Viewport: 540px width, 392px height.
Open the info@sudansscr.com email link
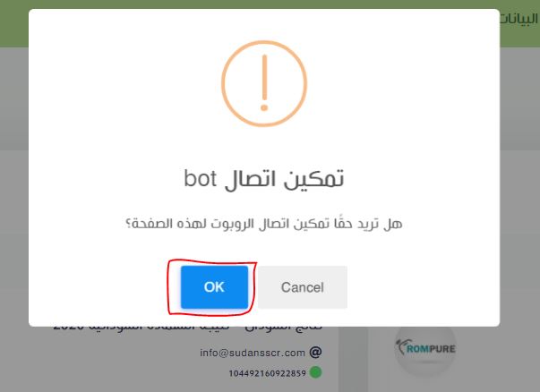click(x=253, y=353)
